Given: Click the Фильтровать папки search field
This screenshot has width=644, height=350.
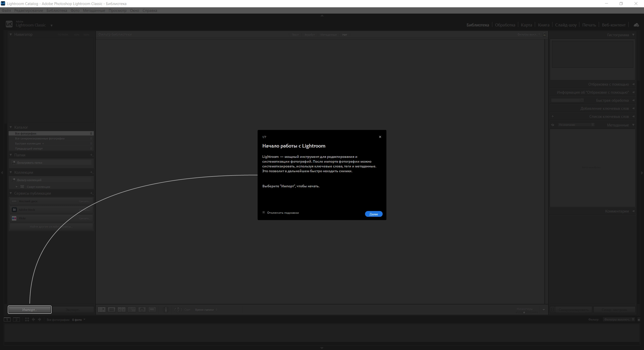Looking at the screenshot, I should coord(51,163).
